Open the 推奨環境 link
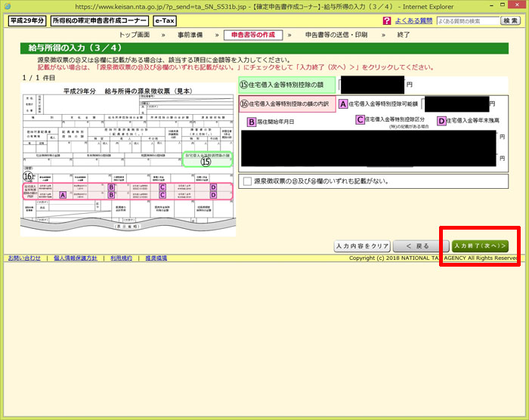Viewport: 529px width, 420px height. (156, 258)
